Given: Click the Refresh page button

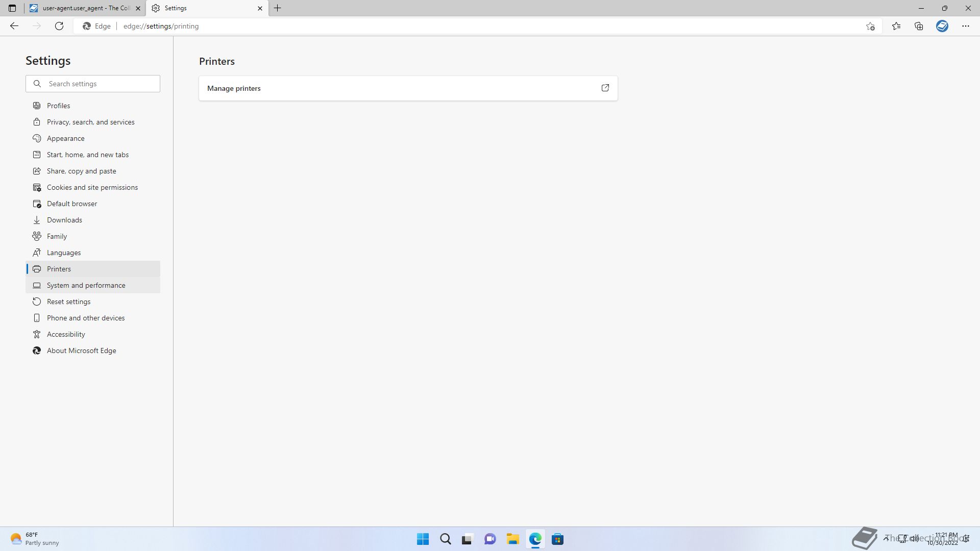Looking at the screenshot, I should pos(59,26).
